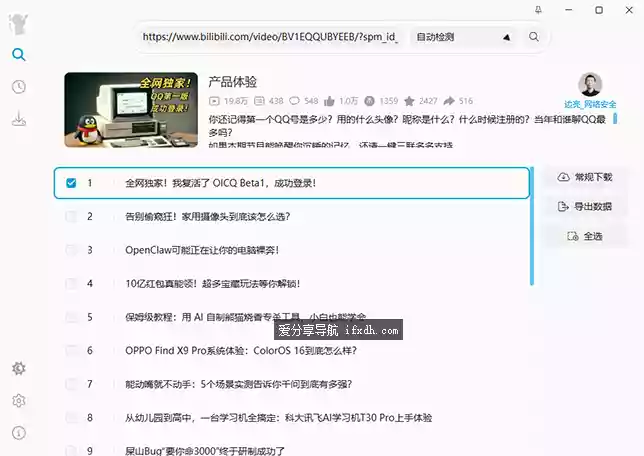The width and height of the screenshot is (644, 456).
Task: Click the play count icon showing 19.8万
Action: [214, 101]
